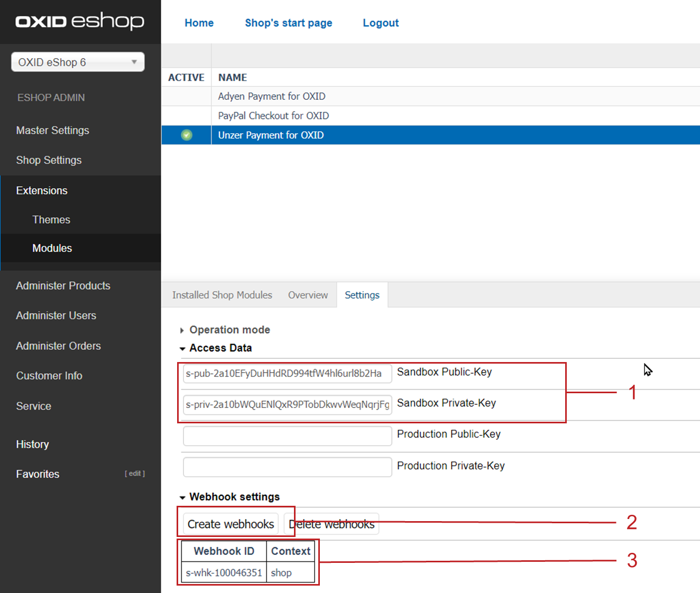Click the green active status icon for Unzer
The image size is (700, 593).
point(187,135)
